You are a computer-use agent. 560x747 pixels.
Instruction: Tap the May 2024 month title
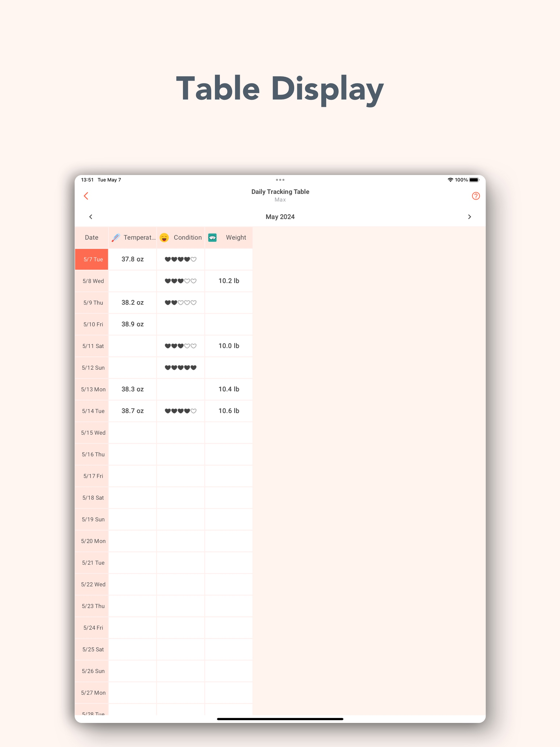click(x=280, y=217)
